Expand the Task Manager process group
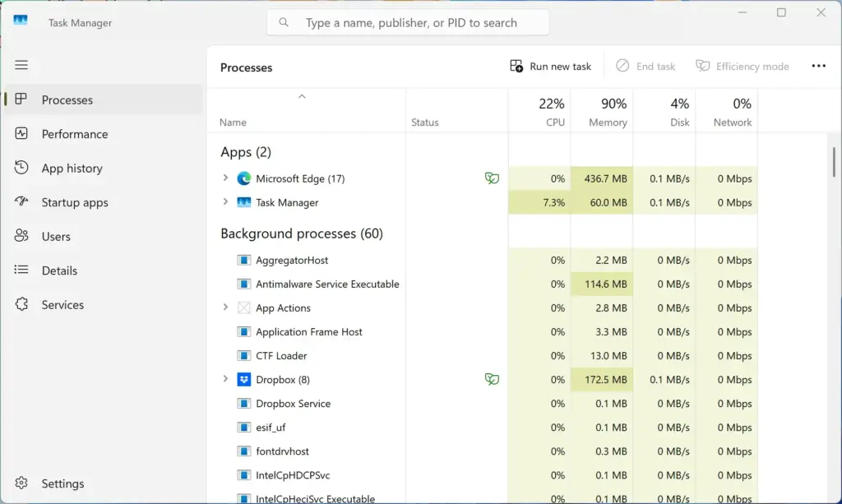 225,201
